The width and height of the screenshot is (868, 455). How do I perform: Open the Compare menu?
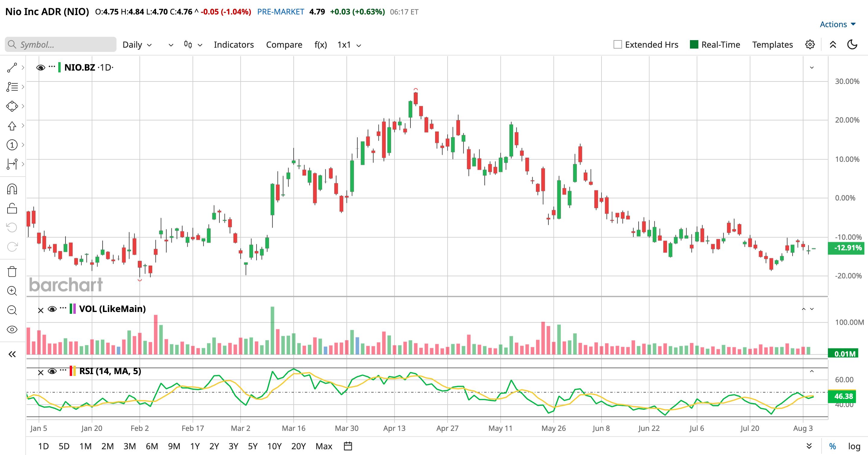pyautogui.click(x=284, y=44)
